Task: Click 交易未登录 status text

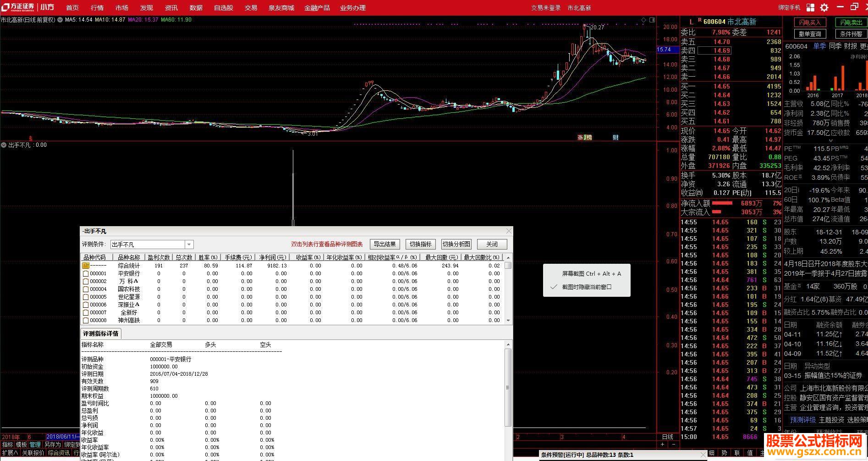Action: point(546,8)
